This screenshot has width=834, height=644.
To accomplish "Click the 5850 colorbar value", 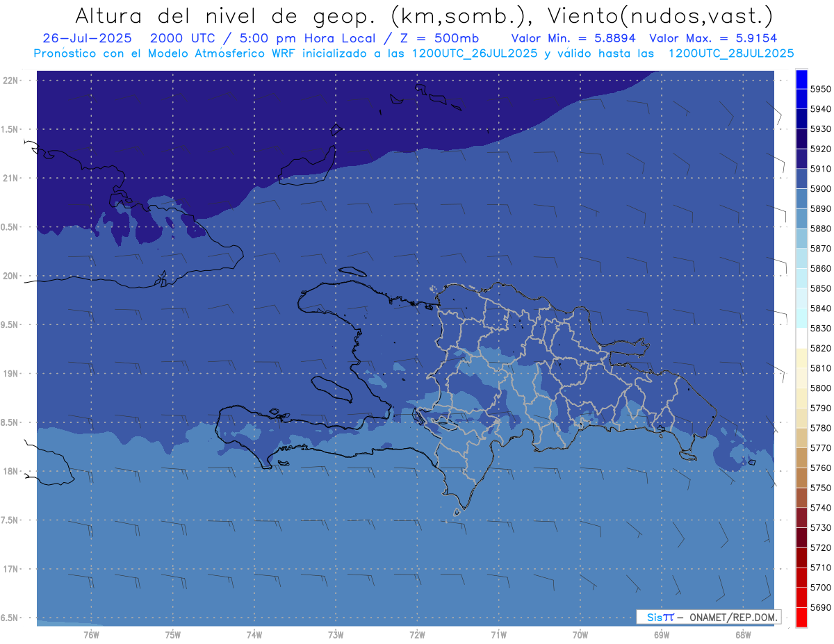I will (821, 288).
